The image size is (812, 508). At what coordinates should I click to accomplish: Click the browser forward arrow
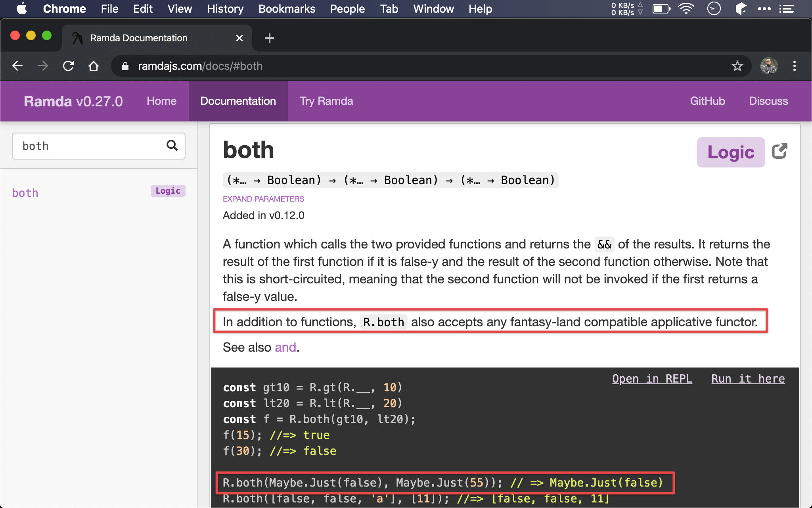(x=43, y=66)
